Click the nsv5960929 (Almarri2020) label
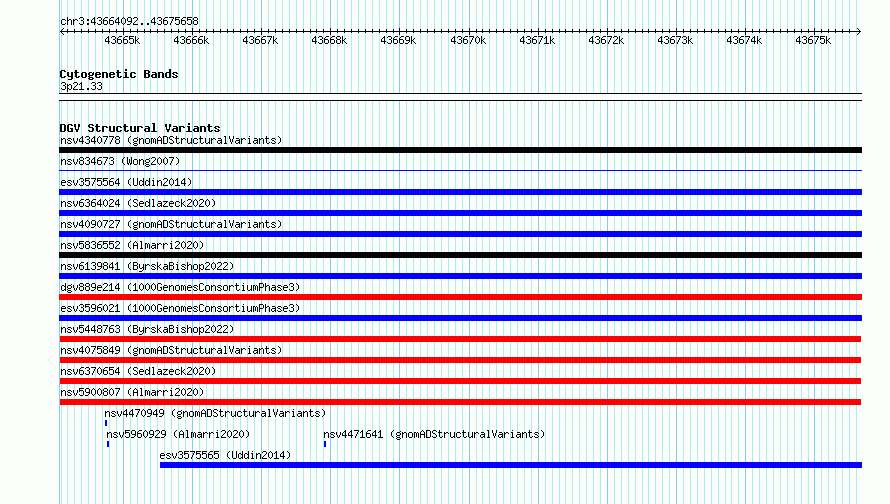890x504 pixels. pyautogui.click(x=178, y=434)
